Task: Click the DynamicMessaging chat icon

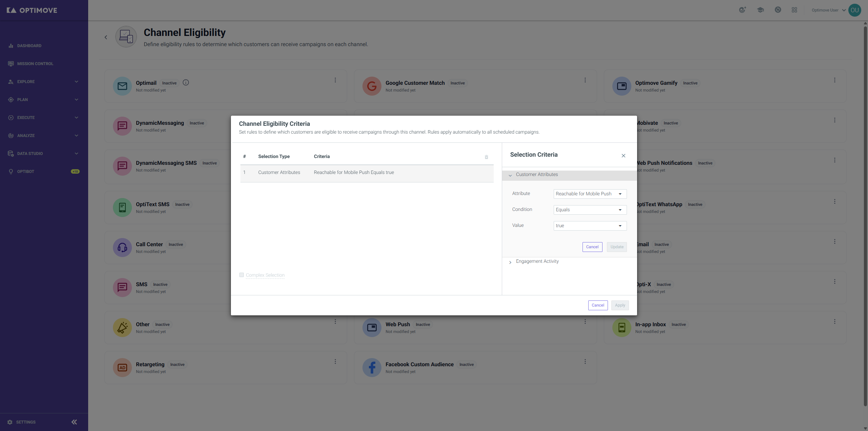Action: click(x=122, y=126)
